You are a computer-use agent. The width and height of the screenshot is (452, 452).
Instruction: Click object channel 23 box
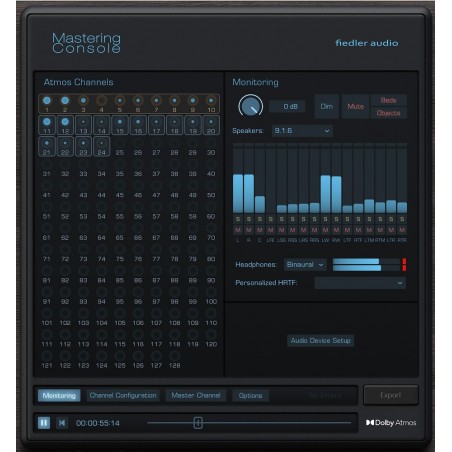pyautogui.click(x=83, y=146)
